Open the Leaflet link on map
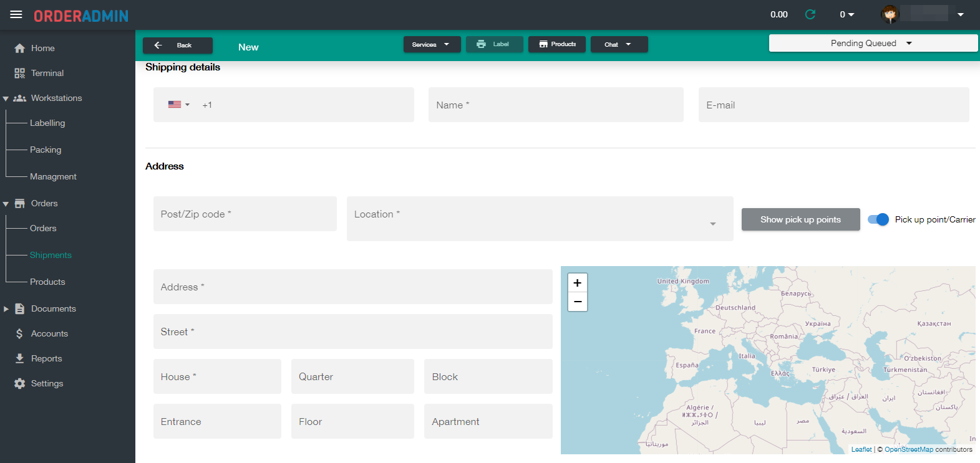The image size is (980, 463). coord(861,449)
